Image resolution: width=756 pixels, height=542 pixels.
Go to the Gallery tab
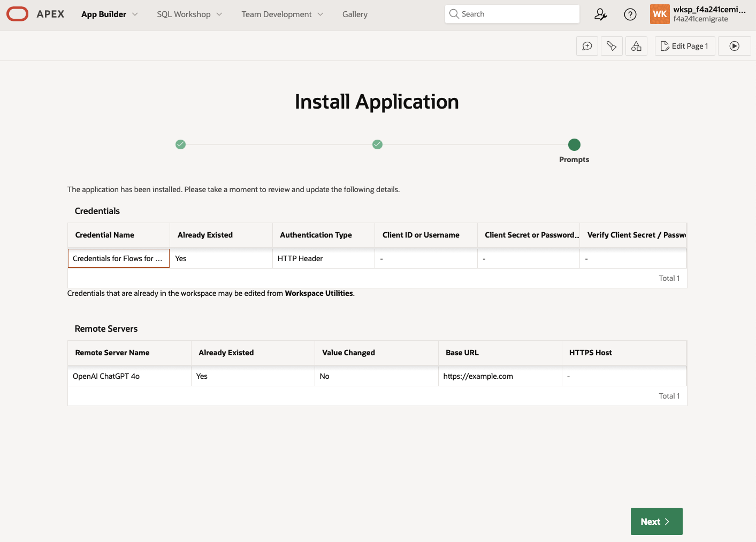coord(355,14)
